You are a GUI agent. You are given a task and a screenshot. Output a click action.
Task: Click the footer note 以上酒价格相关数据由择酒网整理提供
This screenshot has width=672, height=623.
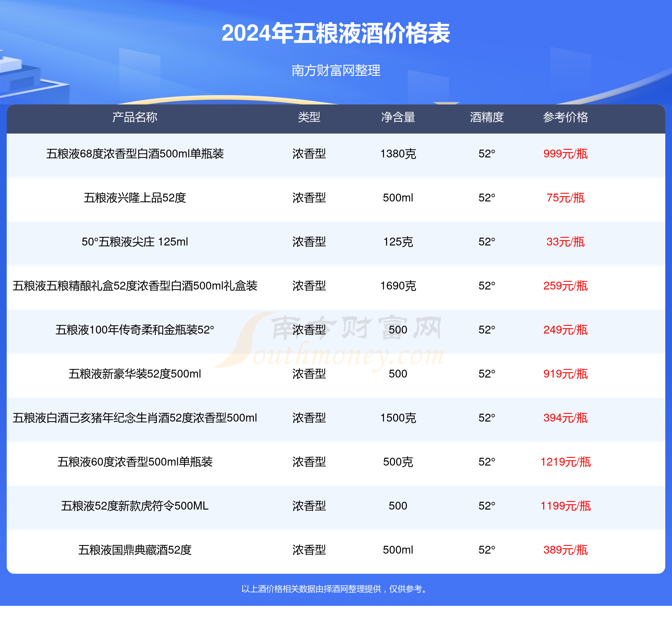point(311,589)
